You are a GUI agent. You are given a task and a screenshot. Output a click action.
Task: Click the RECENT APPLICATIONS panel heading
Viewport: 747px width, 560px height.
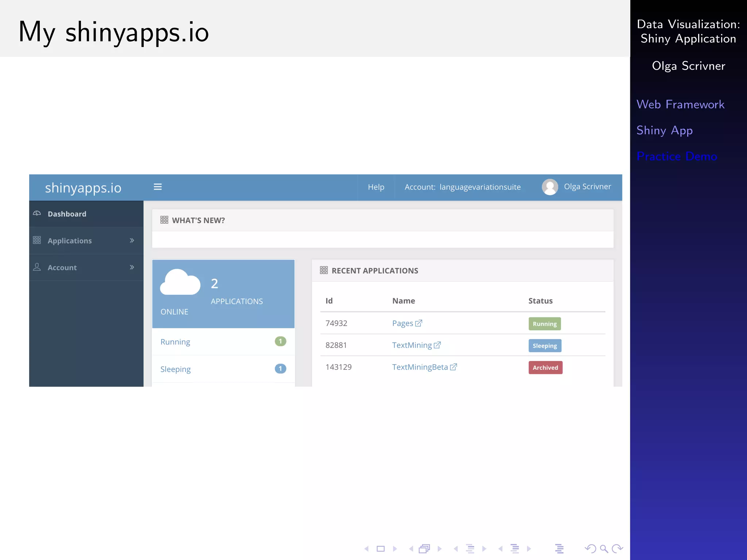pyautogui.click(x=375, y=271)
